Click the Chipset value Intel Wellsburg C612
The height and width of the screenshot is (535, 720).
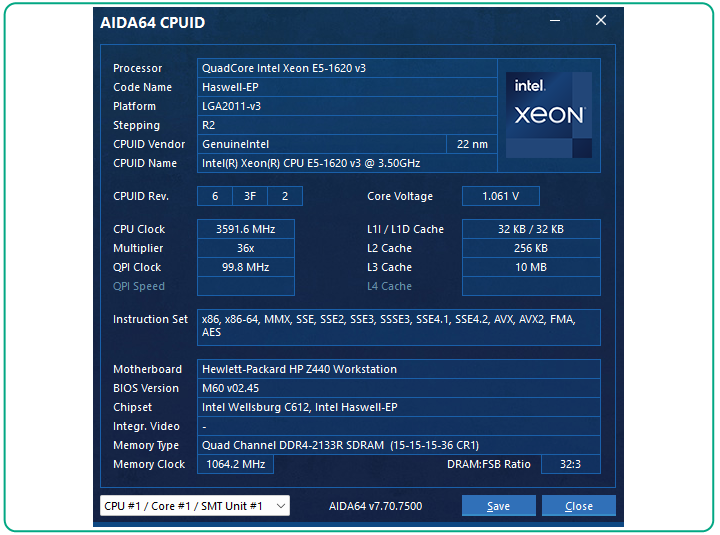tap(399, 407)
